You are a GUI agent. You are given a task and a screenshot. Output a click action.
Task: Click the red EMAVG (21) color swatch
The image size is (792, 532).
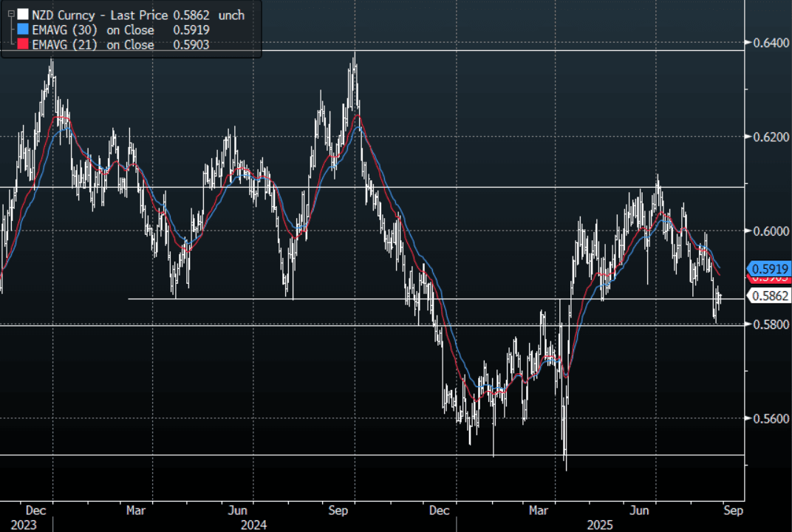tap(23, 45)
